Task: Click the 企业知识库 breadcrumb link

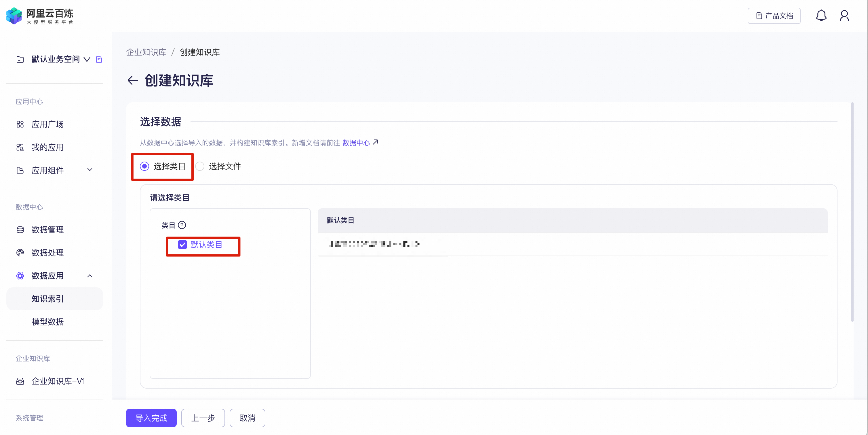Action: coord(146,52)
